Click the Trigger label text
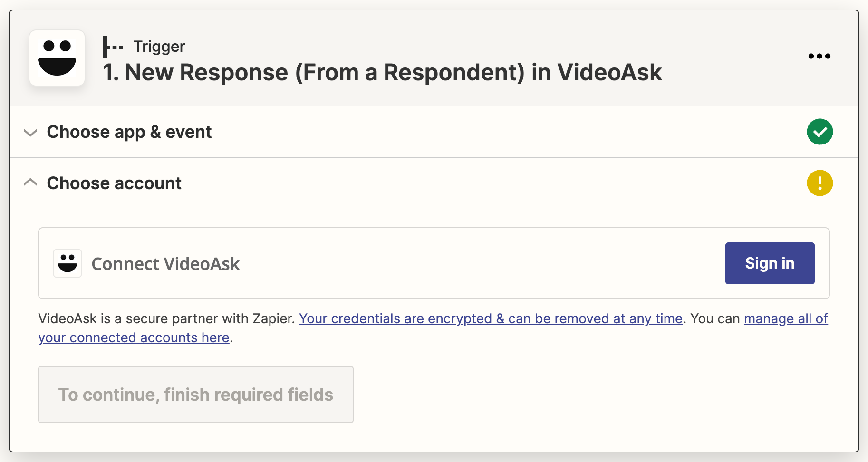The image size is (868, 462). pyautogui.click(x=159, y=47)
